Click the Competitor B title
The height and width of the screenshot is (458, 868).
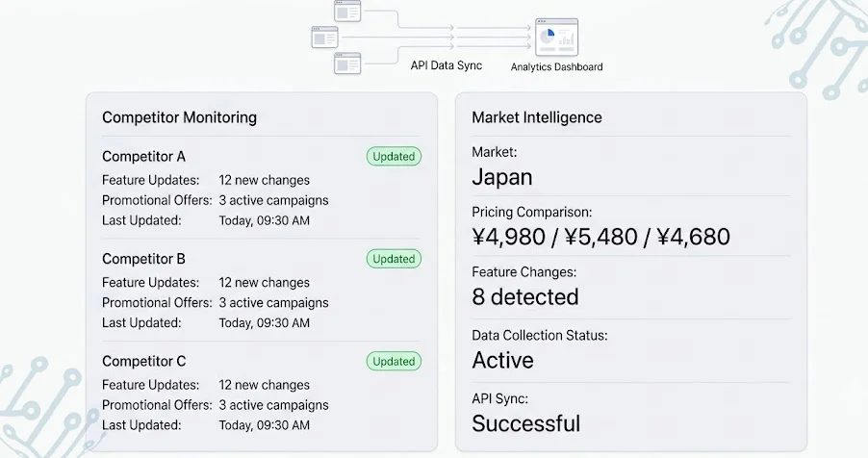pyautogui.click(x=143, y=259)
